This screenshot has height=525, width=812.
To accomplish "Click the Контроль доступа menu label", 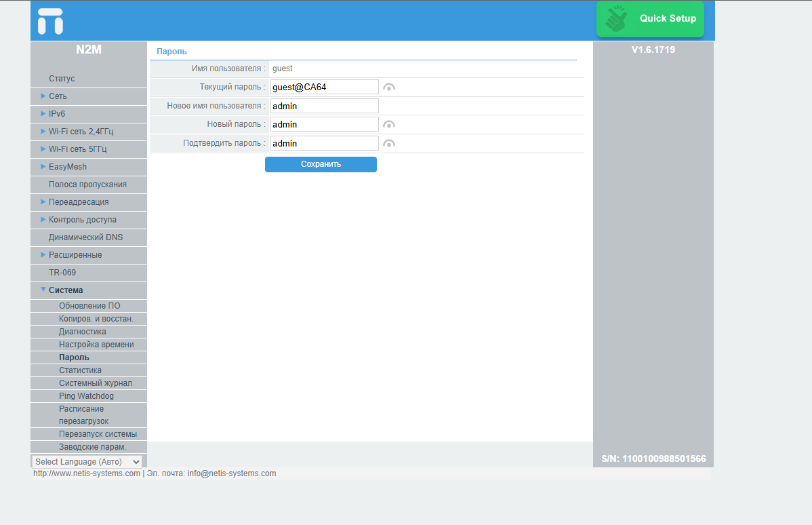I will click(82, 220).
